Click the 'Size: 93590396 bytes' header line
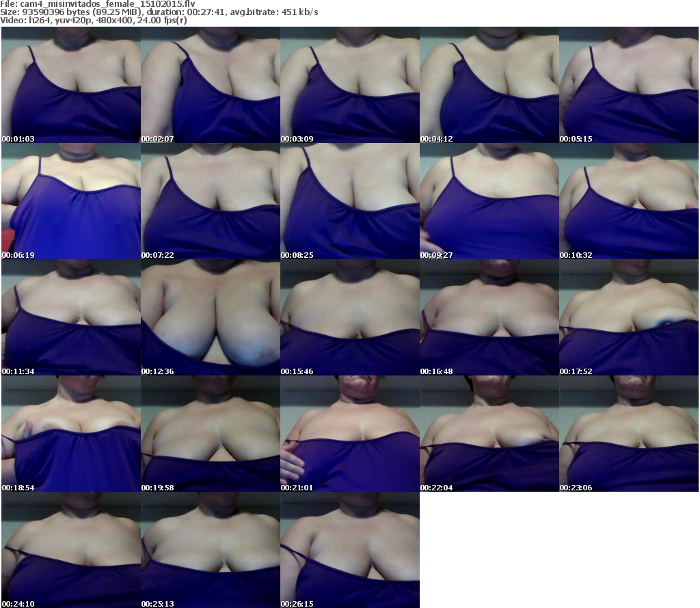The image size is (700, 608). (x=159, y=12)
